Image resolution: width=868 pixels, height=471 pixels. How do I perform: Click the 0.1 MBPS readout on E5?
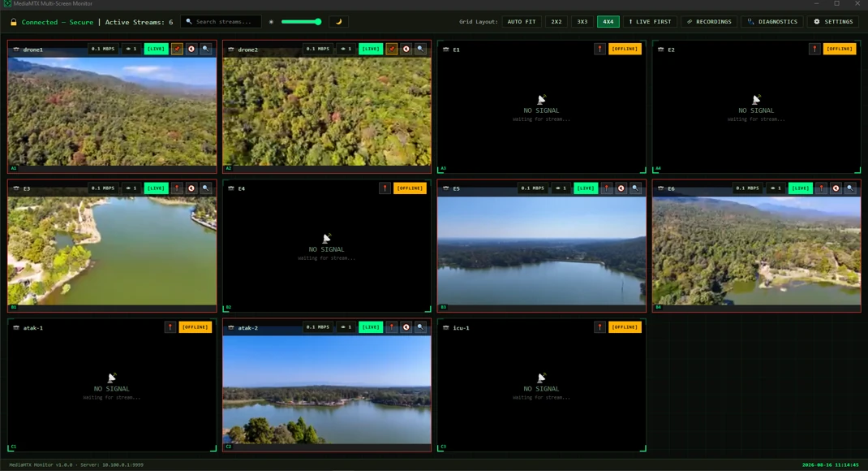532,188
